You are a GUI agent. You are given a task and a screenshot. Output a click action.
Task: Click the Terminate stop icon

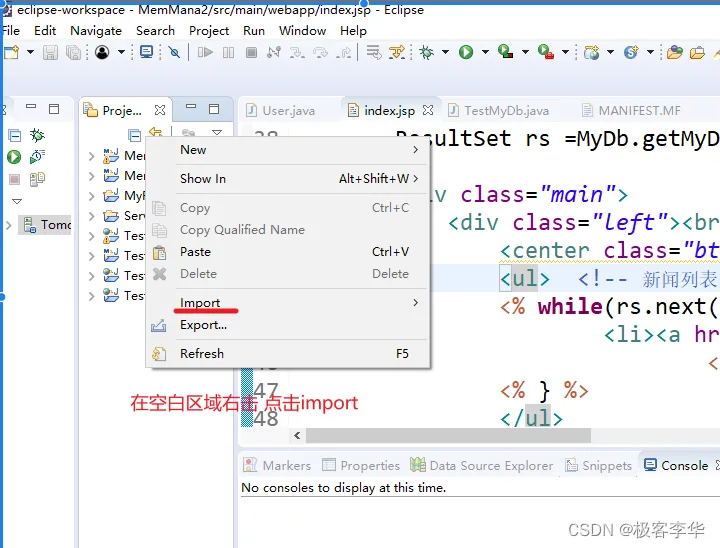tap(251, 52)
